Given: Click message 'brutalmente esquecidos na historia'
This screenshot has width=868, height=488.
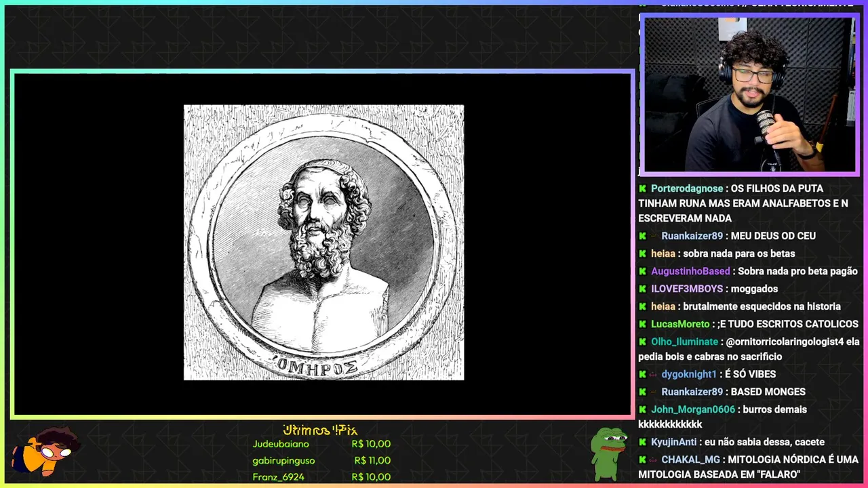Looking at the screenshot, I should [x=762, y=306].
